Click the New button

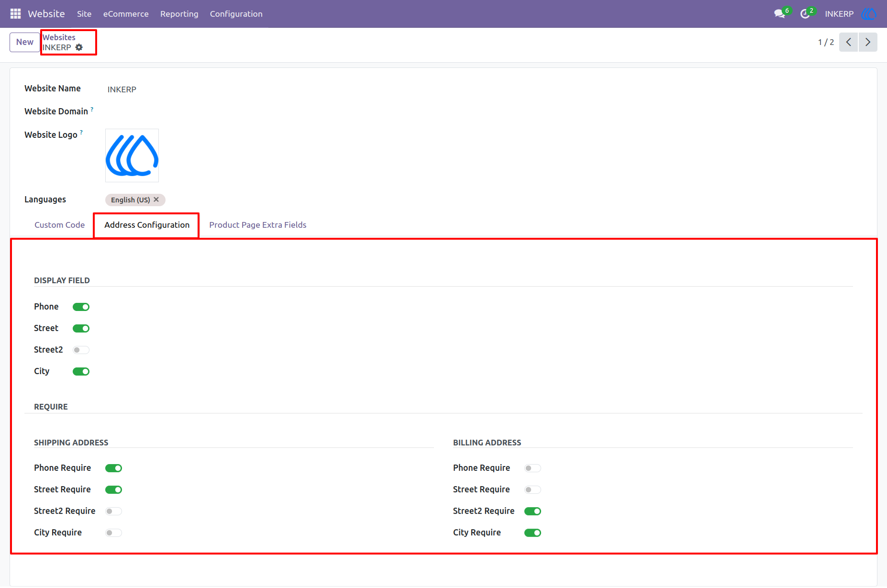tap(25, 42)
